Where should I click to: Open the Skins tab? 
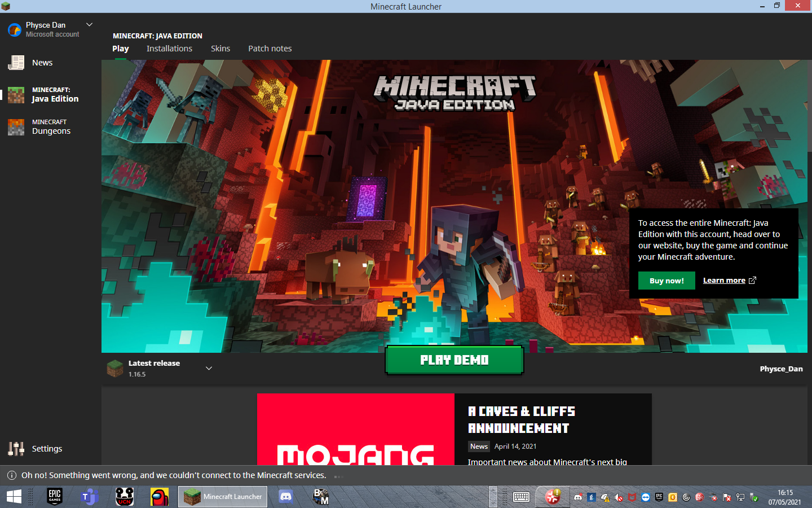click(220, 49)
